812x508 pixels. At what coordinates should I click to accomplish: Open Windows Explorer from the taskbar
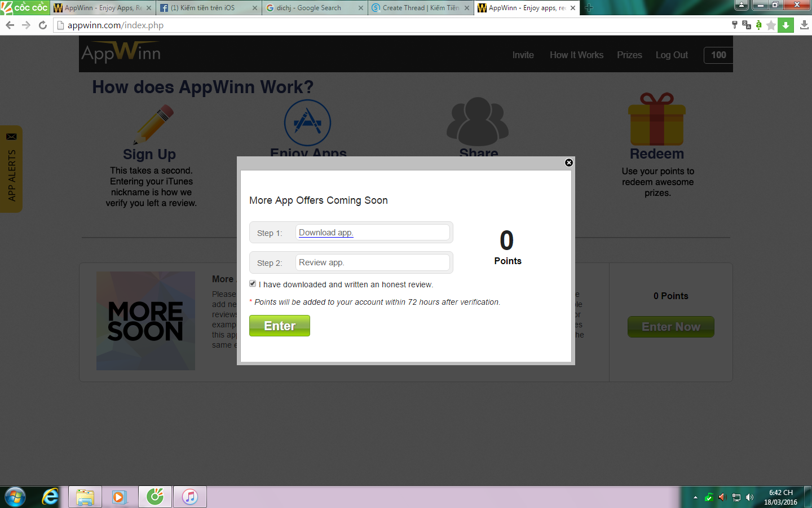tap(85, 497)
